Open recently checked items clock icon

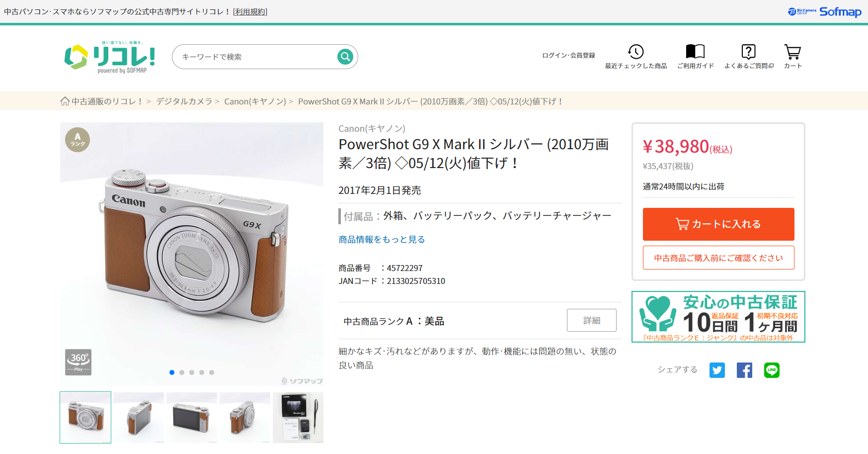pos(635,52)
